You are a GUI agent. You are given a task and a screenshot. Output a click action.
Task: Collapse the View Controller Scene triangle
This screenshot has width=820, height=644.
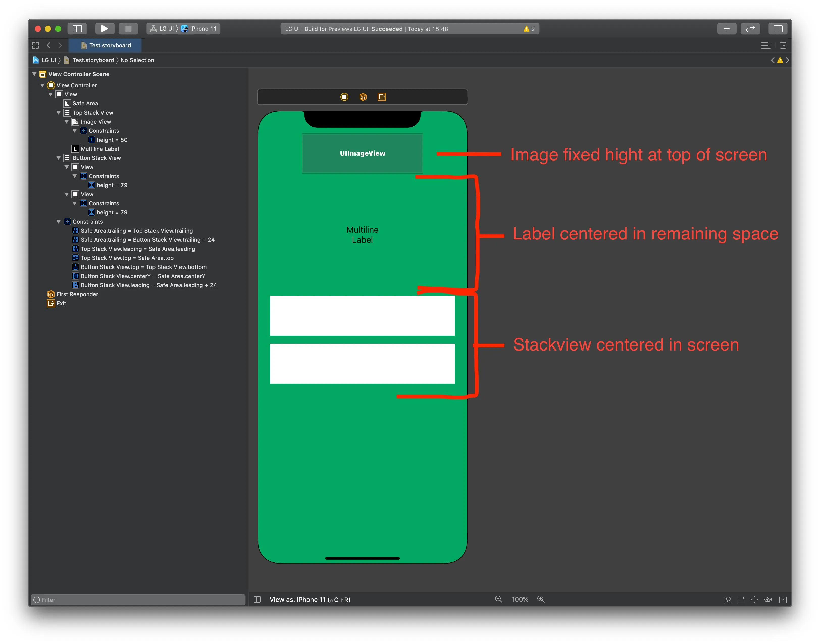(x=34, y=74)
